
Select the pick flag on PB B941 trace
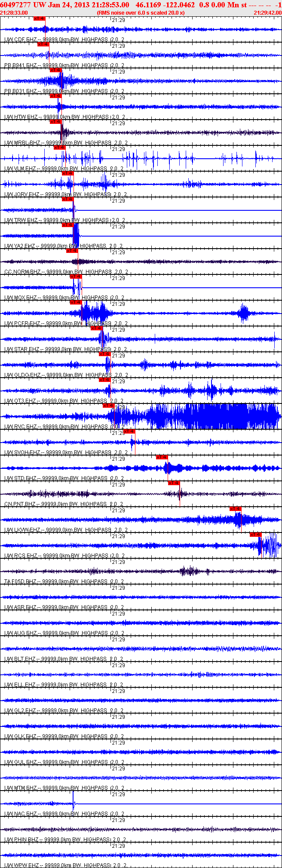43,44
